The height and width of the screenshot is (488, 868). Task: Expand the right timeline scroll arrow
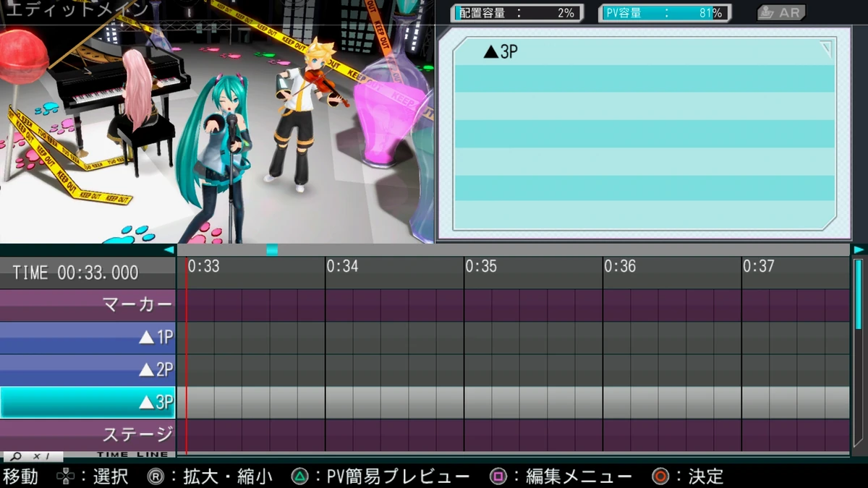[861, 249]
